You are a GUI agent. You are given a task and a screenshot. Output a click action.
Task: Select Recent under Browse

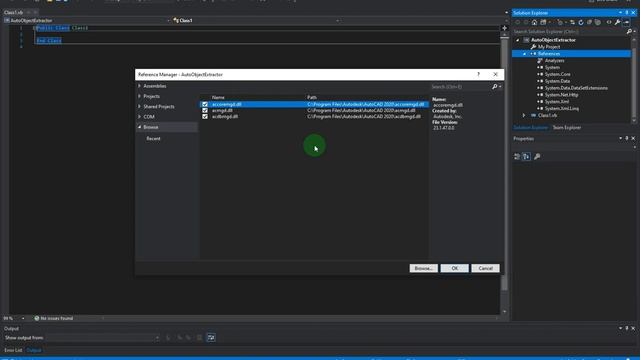153,138
